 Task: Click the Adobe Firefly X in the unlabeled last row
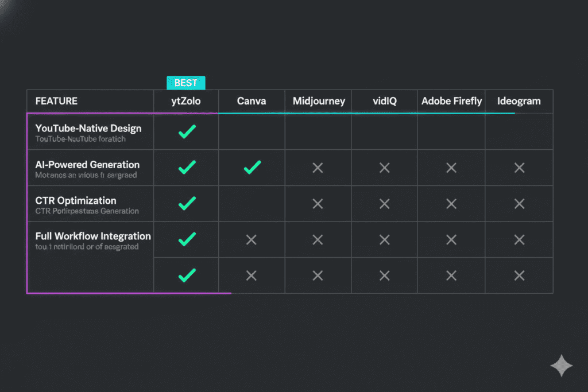click(451, 276)
